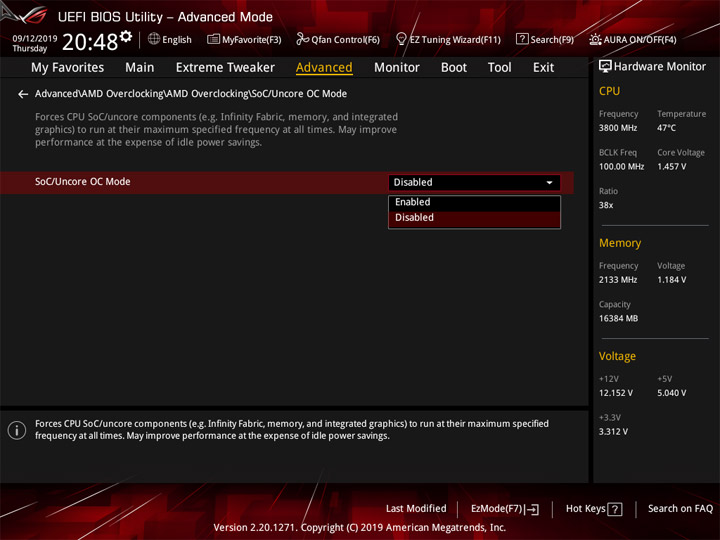Select the SoC/Uncore OC Mode row label
The height and width of the screenshot is (540, 720).
(83, 182)
